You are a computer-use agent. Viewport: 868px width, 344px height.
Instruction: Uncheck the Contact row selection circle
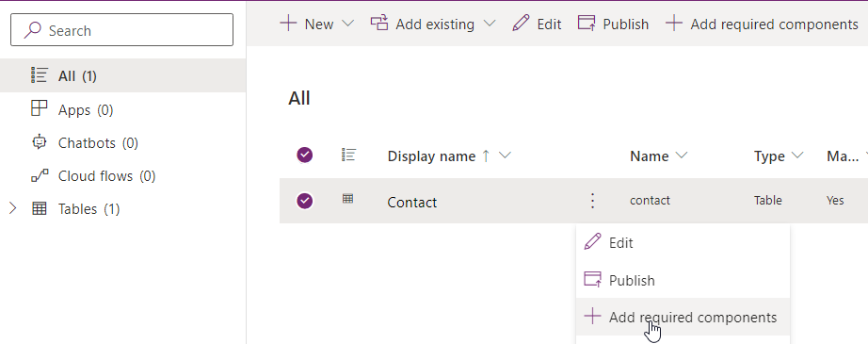click(x=304, y=201)
